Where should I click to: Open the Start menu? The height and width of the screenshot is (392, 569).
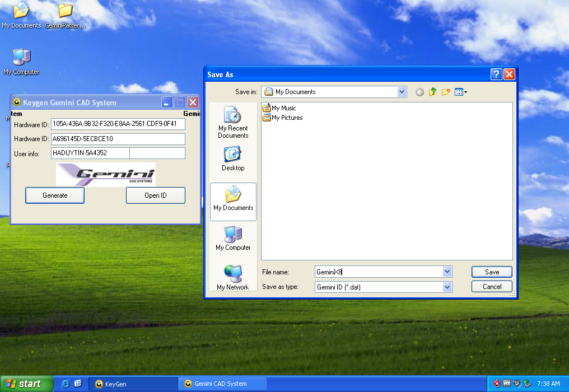[26, 384]
